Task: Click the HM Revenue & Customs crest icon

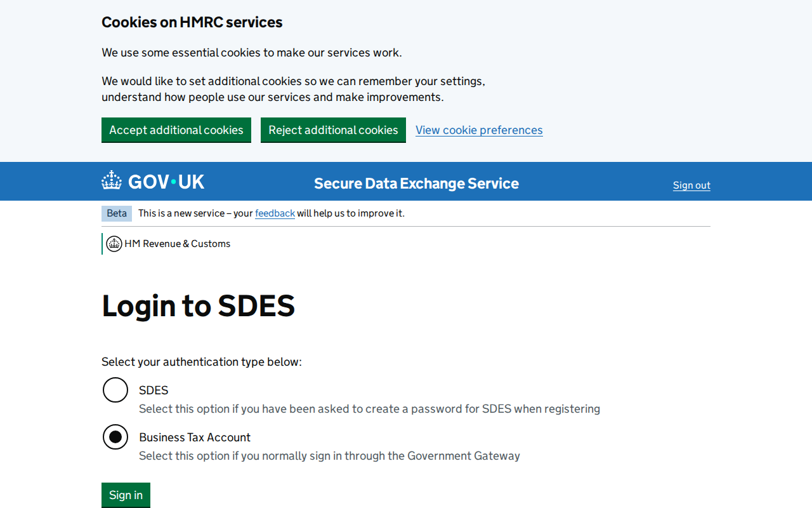Action: [x=114, y=243]
